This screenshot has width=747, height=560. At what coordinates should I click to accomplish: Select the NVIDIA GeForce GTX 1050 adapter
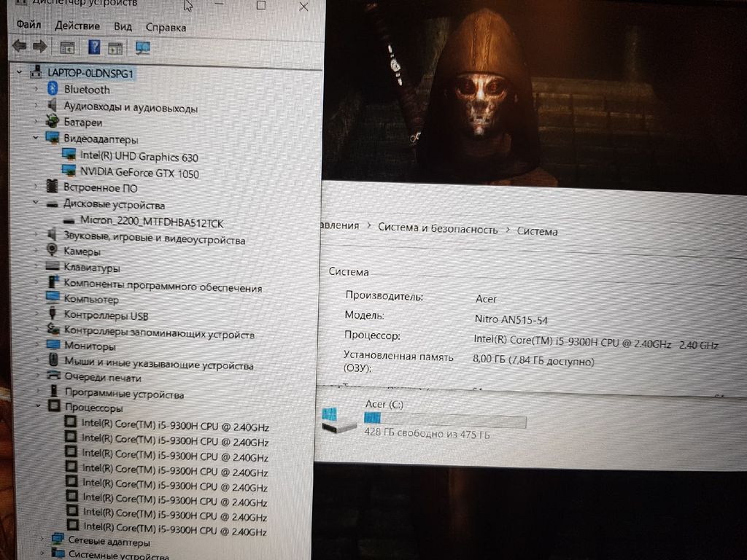click(x=139, y=174)
